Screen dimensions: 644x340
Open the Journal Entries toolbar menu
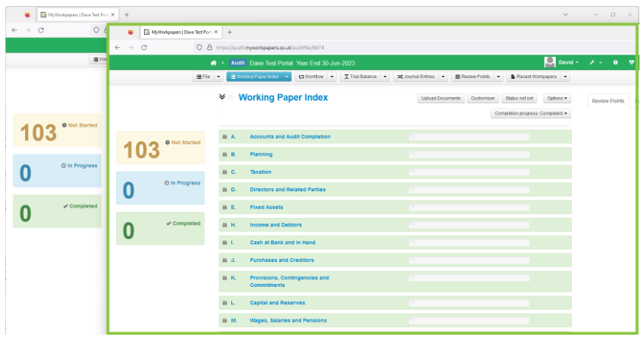[416, 77]
